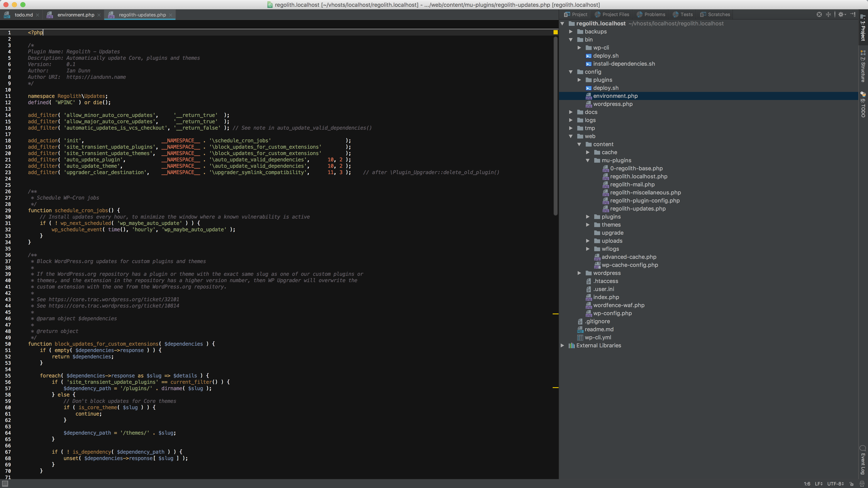Toggle file read-only lock icon
Image resolution: width=868 pixels, height=488 pixels.
point(851,484)
